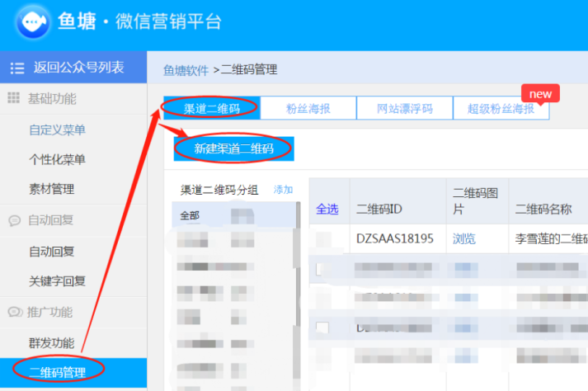
Task: Switch to 粉丝海报 tab
Action: click(x=308, y=108)
